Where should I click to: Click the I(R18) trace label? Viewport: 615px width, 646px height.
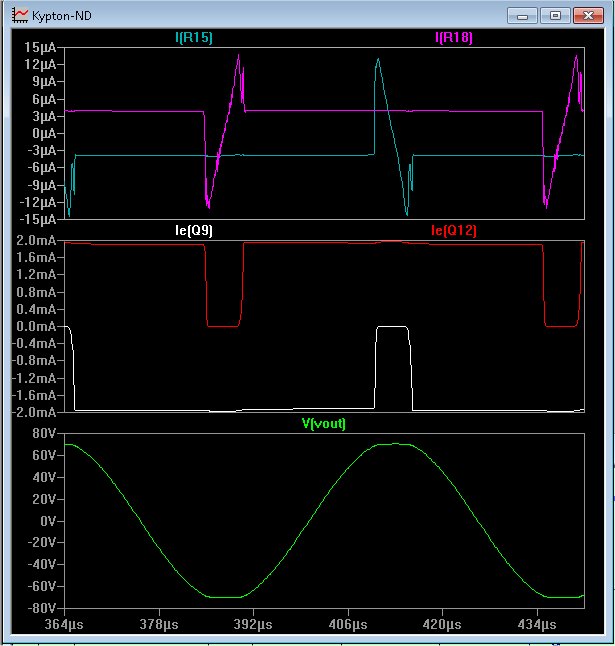point(454,37)
